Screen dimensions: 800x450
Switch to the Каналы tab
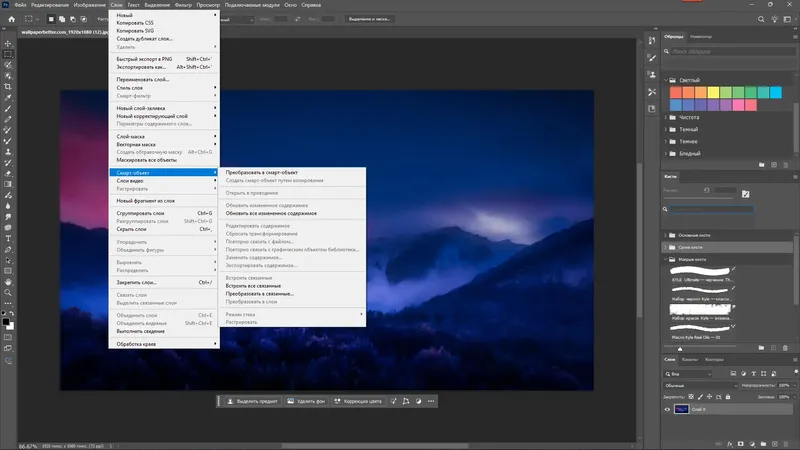691,359
